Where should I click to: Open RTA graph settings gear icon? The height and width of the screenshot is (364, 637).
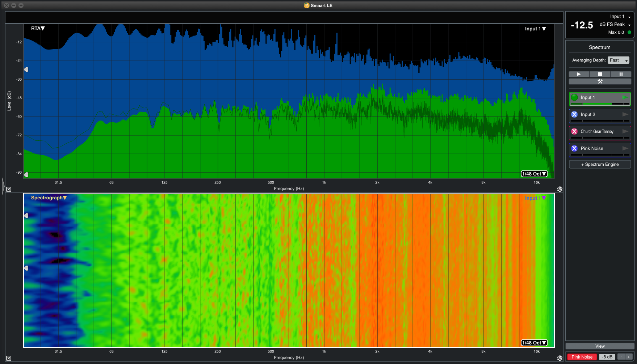click(x=560, y=189)
